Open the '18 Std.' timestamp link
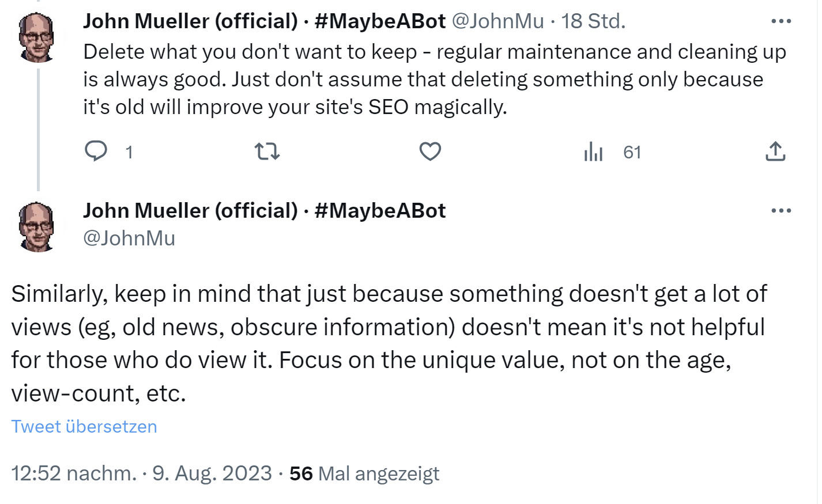Image resolution: width=822 pixels, height=504 pixels. click(593, 21)
